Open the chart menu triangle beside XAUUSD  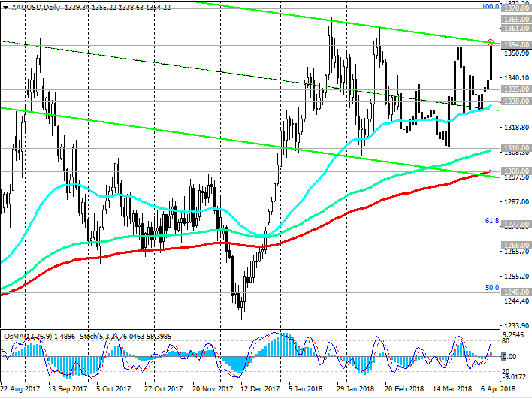pyautogui.click(x=6, y=7)
